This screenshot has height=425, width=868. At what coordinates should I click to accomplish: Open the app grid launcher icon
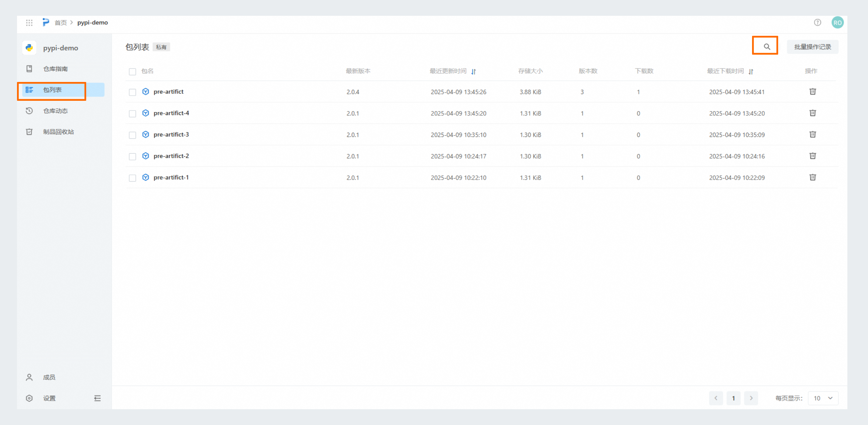point(29,22)
